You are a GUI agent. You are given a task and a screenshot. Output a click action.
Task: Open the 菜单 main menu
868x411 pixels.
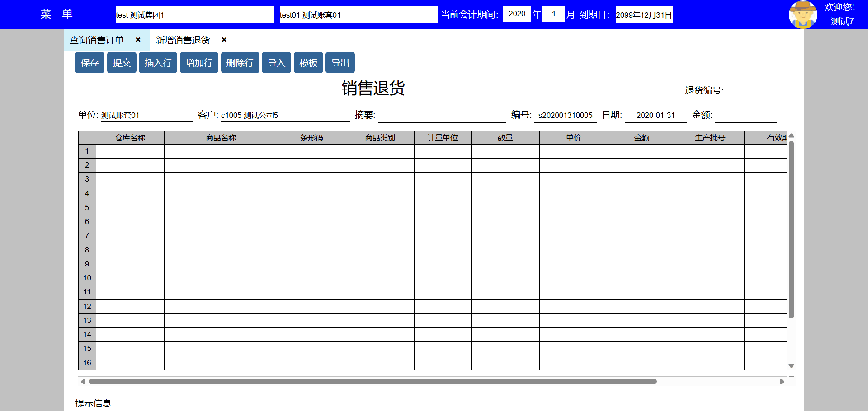tap(56, 14)
